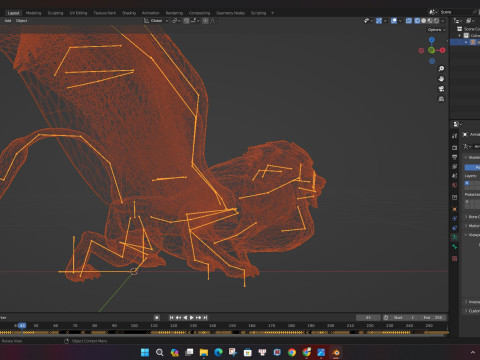
Task: Add a new workspace with plus tab
Action: 272,13
